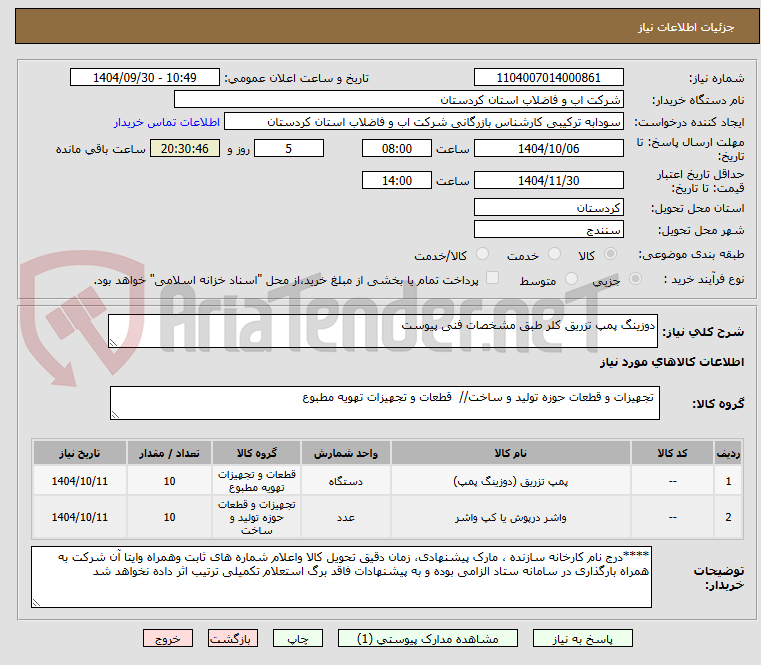The width and height of the screenshot is (761, 665).
Task: Click the response deadline date 1404/10/06
Action: (x=548, y=149)
